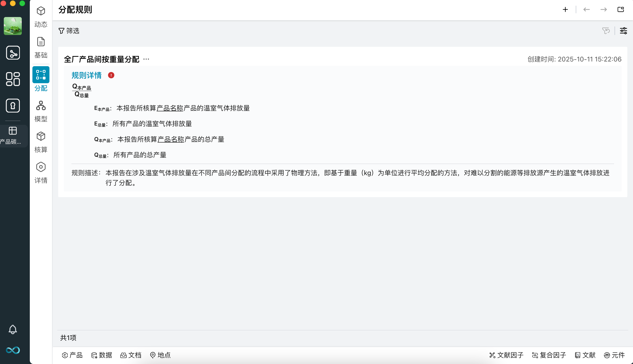The width and height of the screenshot is (633, 364).
Task: Click the plus button to add rule
Action: click(565, 9)
